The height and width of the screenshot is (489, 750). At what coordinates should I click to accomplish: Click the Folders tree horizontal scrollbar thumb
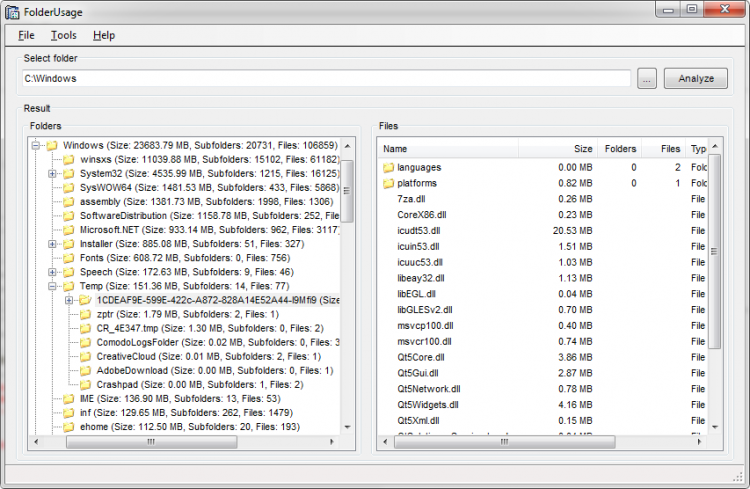pos(151,442)
